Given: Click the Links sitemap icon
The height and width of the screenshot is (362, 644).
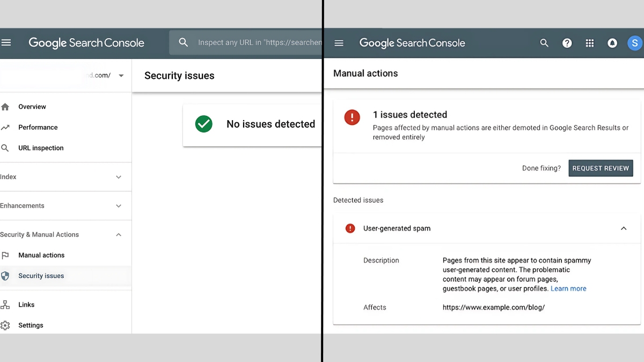Looking at the screenshot, I should tap(5, 305).
